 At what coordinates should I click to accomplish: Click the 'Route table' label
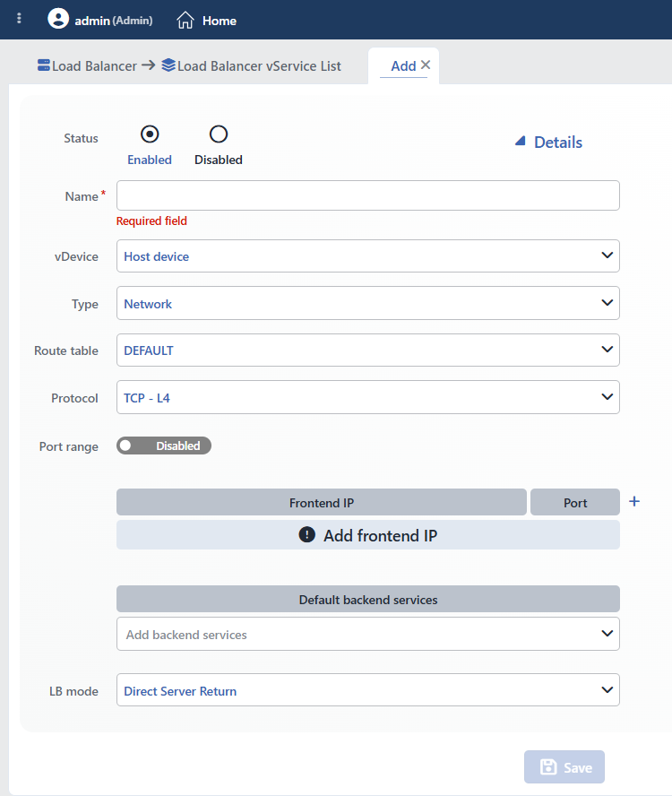[x=66, y=350]
